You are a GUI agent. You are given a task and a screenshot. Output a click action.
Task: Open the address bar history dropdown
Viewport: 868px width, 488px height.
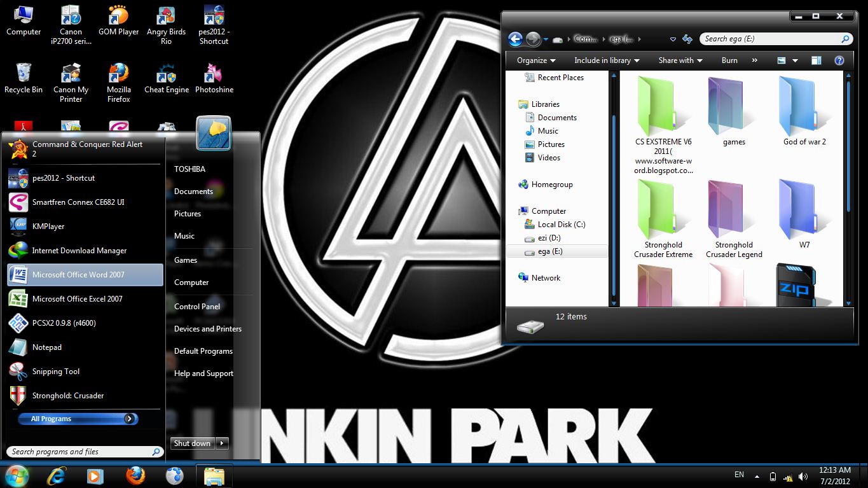pos(673,39)
